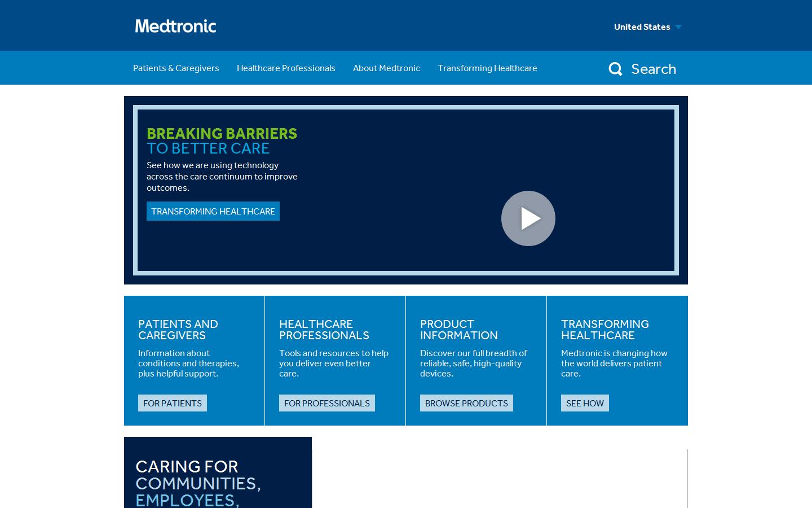
Task: Open the Product Information card heading
Action: [x=459, y=330]
